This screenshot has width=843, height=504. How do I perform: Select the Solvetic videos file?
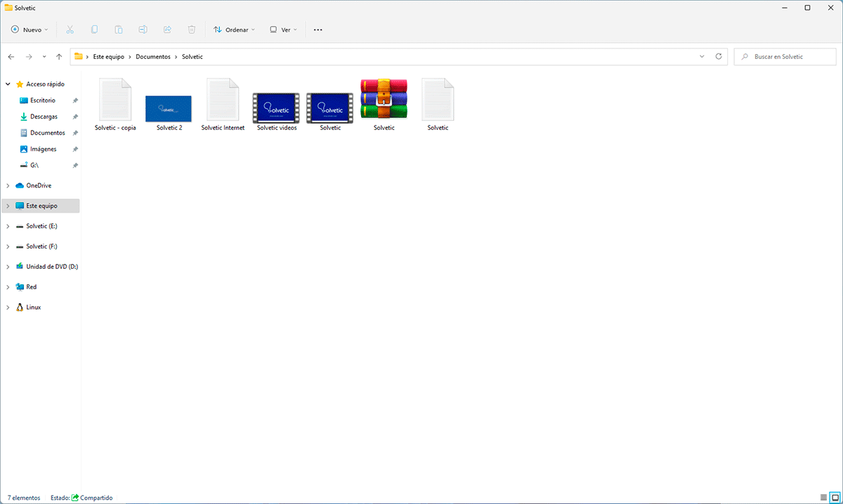[276, 112]
